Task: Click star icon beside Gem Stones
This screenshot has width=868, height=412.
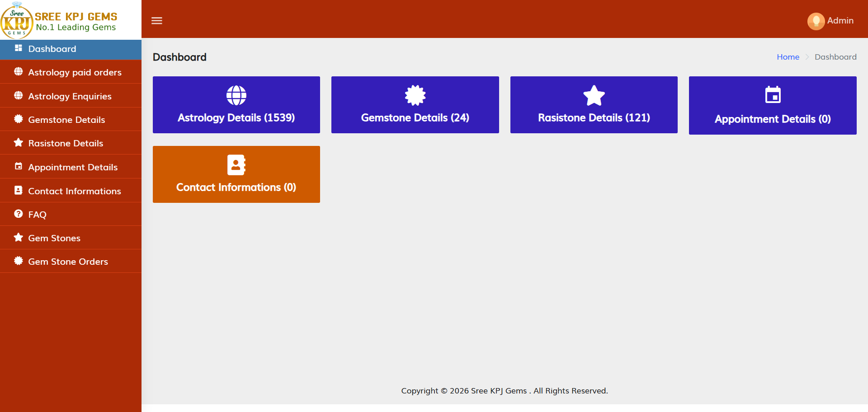Action: pos(19,237)
